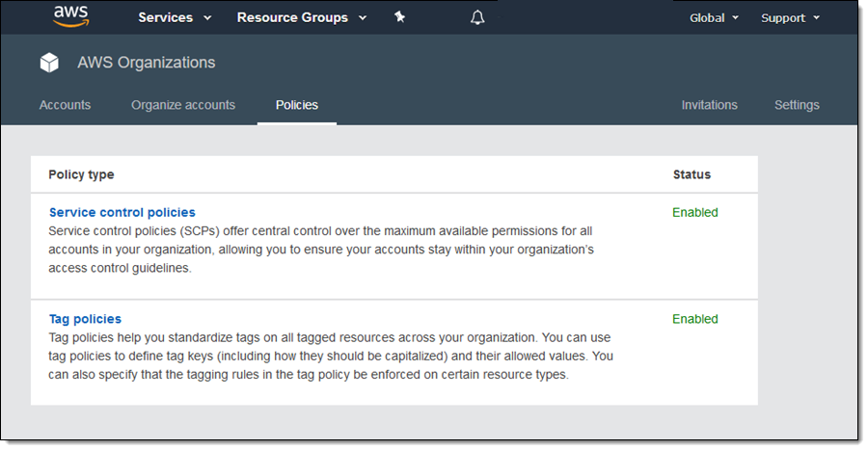The height and width of the screenshot is (450, 868).
Task: Open the notifications bell
Action: pyautogui.click(x=477, y=17)
